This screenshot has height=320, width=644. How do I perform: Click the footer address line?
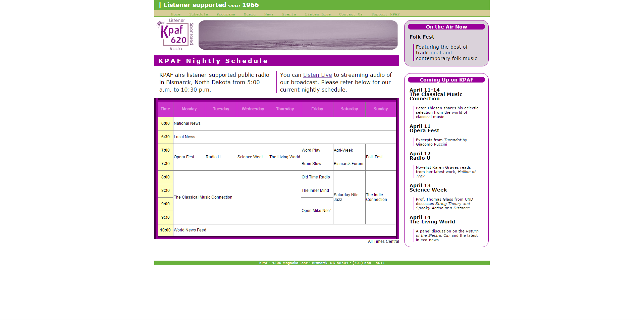pyautogui.click(x=322, y=263)
